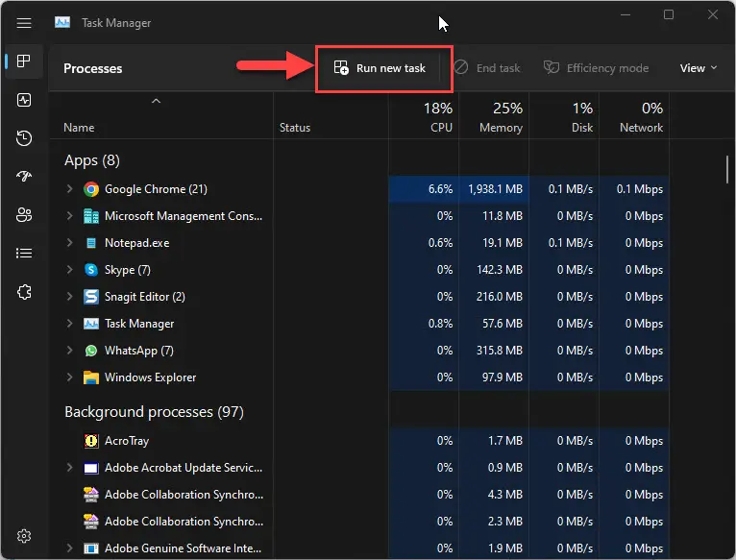This screenshot has width=736, height=560.
Task: Click the 1,938.1 MB memory value
Action: coord(495,189)
